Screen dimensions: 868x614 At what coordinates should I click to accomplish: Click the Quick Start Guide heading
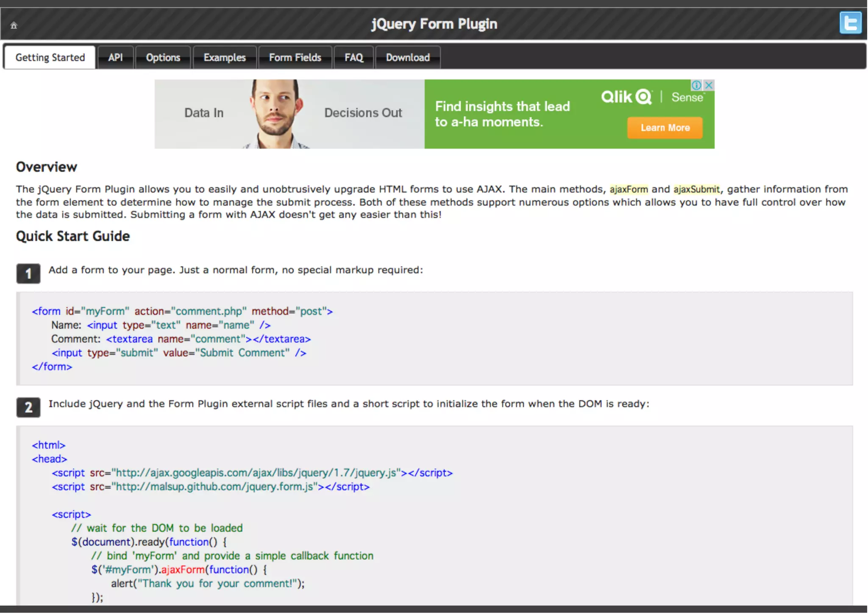coord(73,236)
